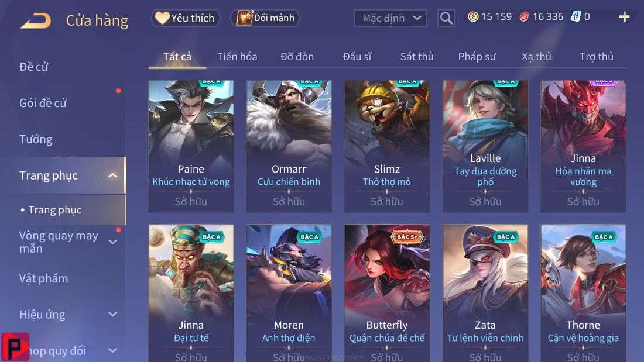The width and height of the screenshot is (644, 362).
Task: Choose Laville Tay đua đường phố skin
Action: 485,146
